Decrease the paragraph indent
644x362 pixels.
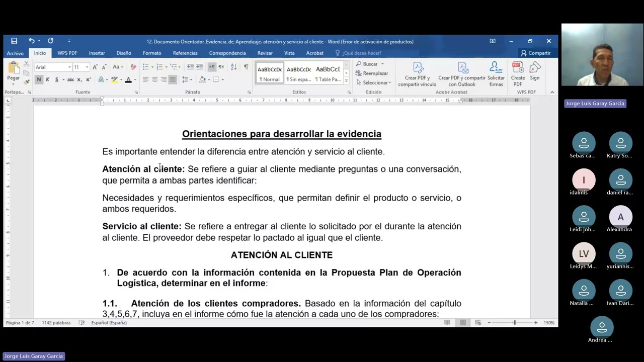click(190, 67)
